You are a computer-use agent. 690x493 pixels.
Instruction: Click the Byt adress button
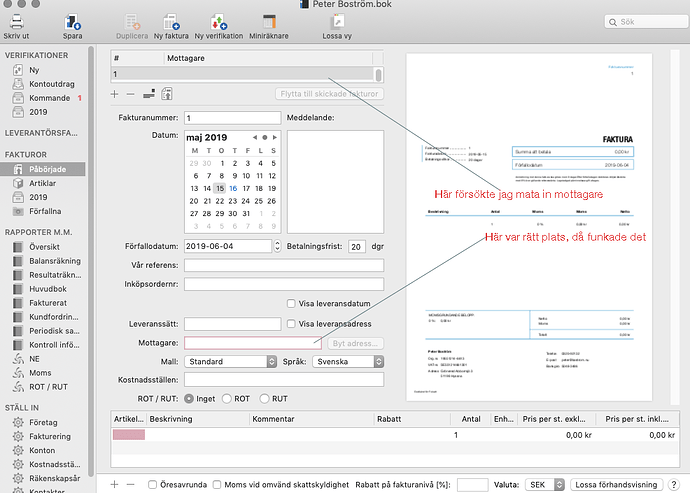(355, 343)
